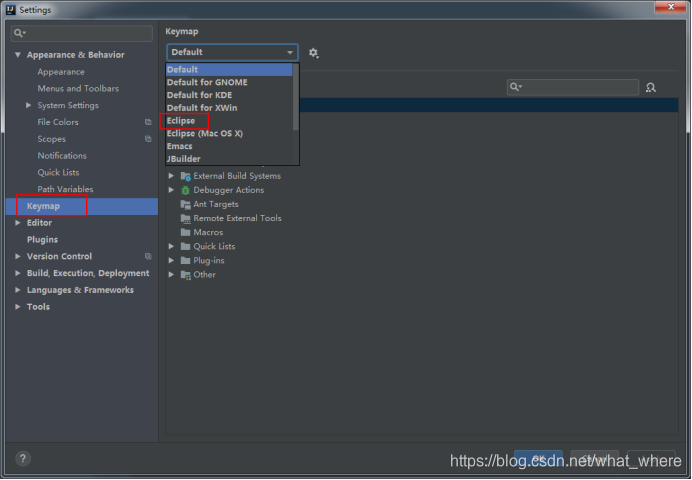Viewport: 692px width, 480px height.
Task: Open the keymap gear actions menu
Action: tap(313, 53)
